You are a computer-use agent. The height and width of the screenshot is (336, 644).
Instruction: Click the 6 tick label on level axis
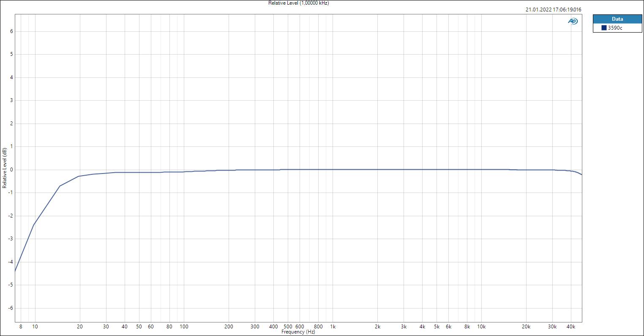12,31
